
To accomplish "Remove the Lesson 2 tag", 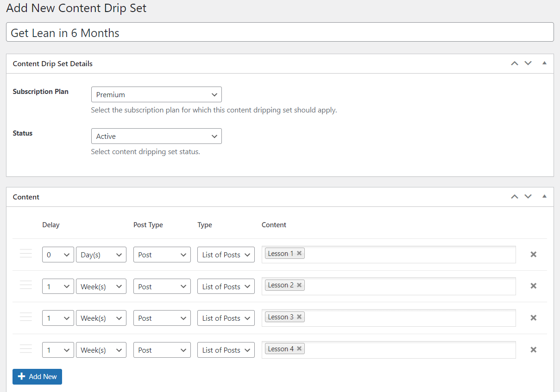I will pyautogui.click(x=299, y=285).
